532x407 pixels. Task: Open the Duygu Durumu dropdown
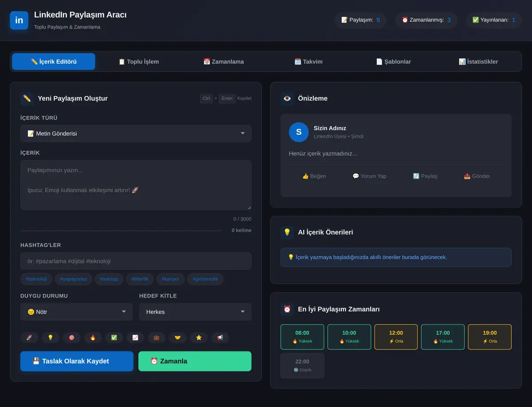tap(76, 312)
